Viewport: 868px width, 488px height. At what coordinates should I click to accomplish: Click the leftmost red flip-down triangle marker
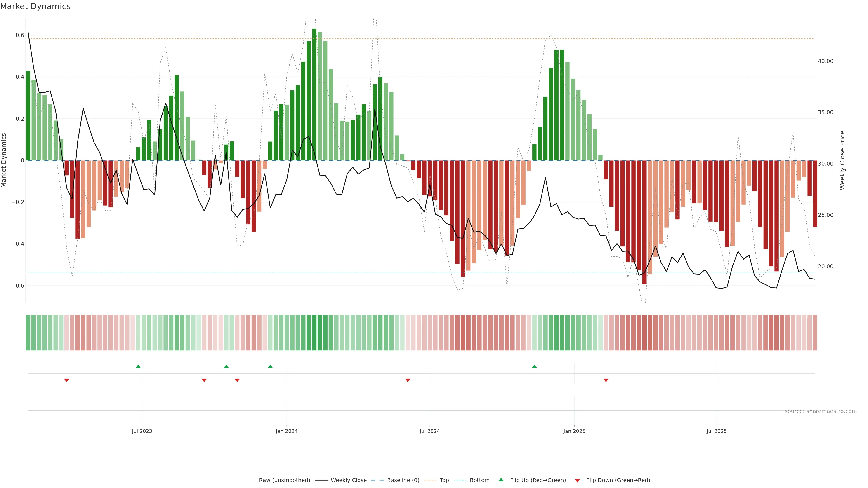pyautogui.click(x=67, y=380)
